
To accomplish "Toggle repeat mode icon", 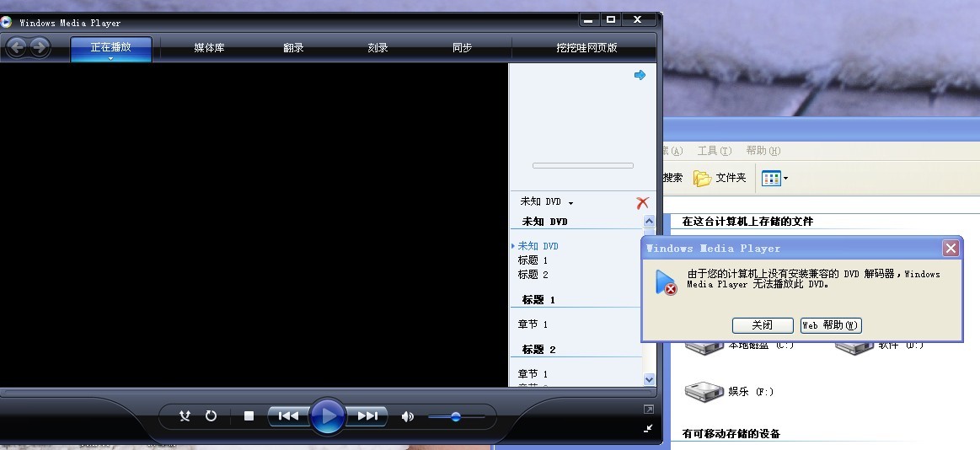I will click(212, 415).
